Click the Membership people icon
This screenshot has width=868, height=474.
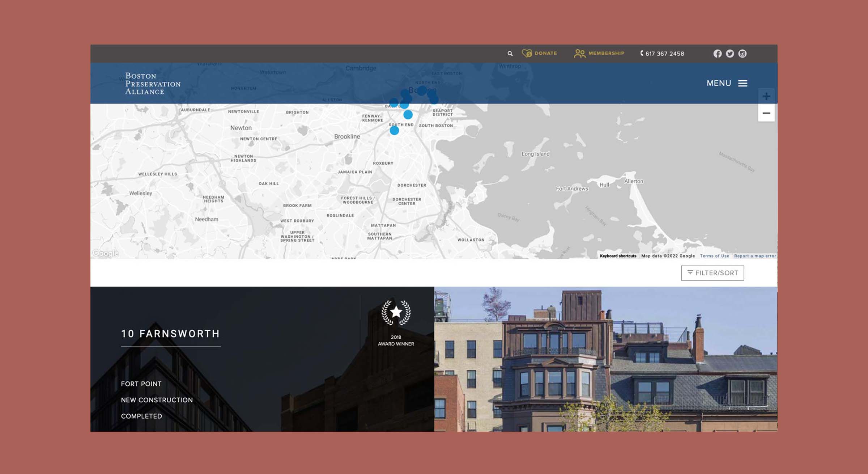580,54
